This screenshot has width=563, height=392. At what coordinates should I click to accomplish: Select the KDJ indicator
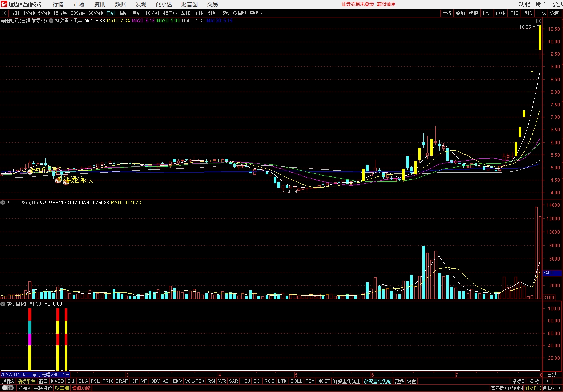(x=246, y=381)
